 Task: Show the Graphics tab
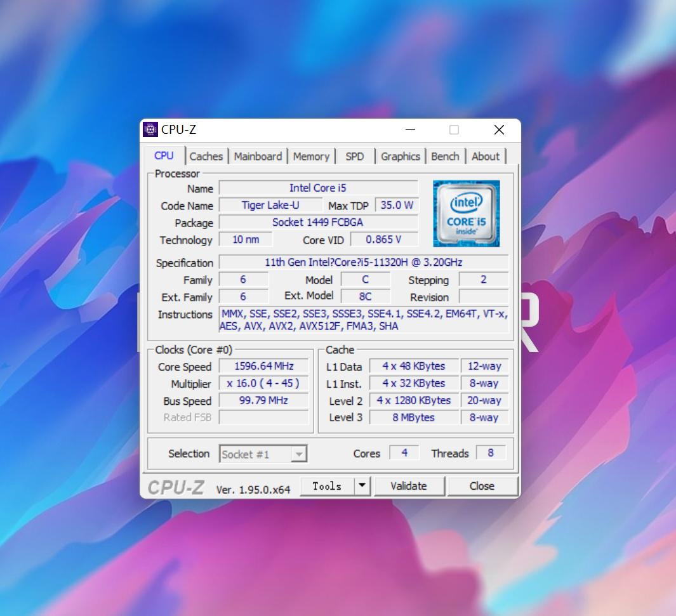click(x=401, y=156)
